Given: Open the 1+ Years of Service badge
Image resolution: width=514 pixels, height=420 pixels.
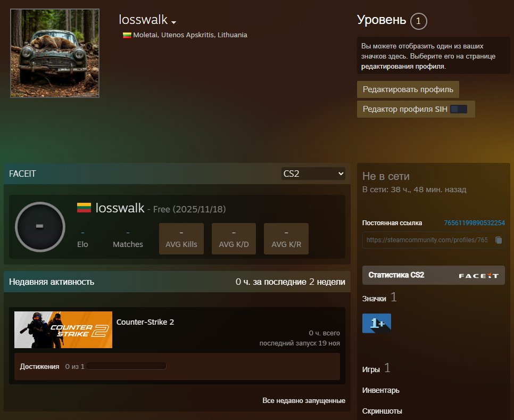Looking at the screenshot, I should (377, 323).
